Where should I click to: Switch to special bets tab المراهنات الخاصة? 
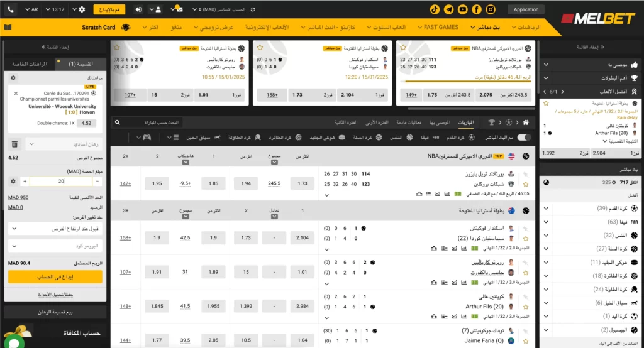[30, 63]
